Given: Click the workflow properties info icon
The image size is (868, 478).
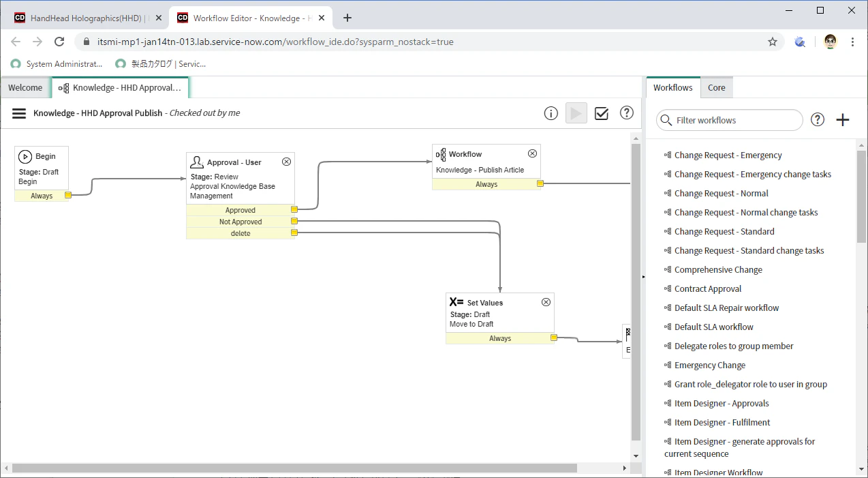Looking at the screenshot, I should (551, 113).
